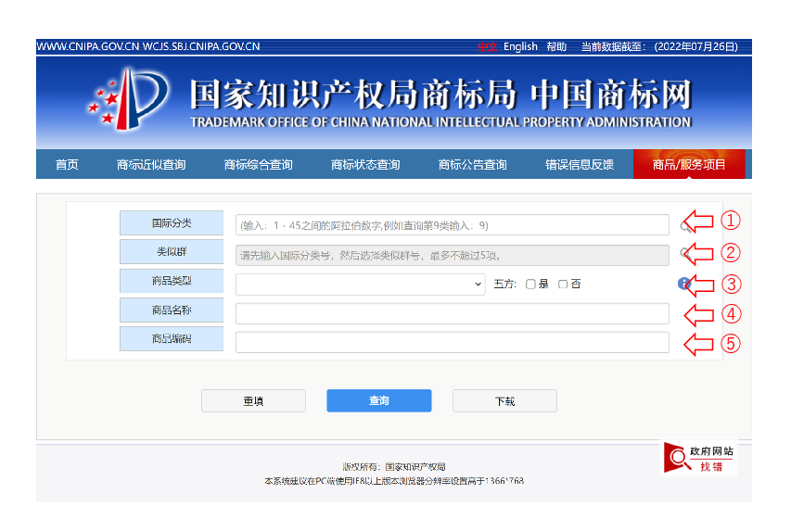Open the 商标公告查询 tab
Image resolution: width=791 pixels, height=532 pixels.
[x=472, y=164]
